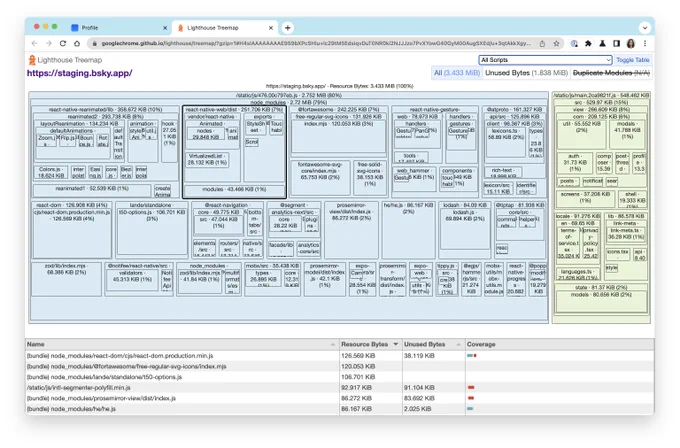Screen dimensions: 680x448
Task: Open the Chrome three-dot menu
Action: [645, 43]
